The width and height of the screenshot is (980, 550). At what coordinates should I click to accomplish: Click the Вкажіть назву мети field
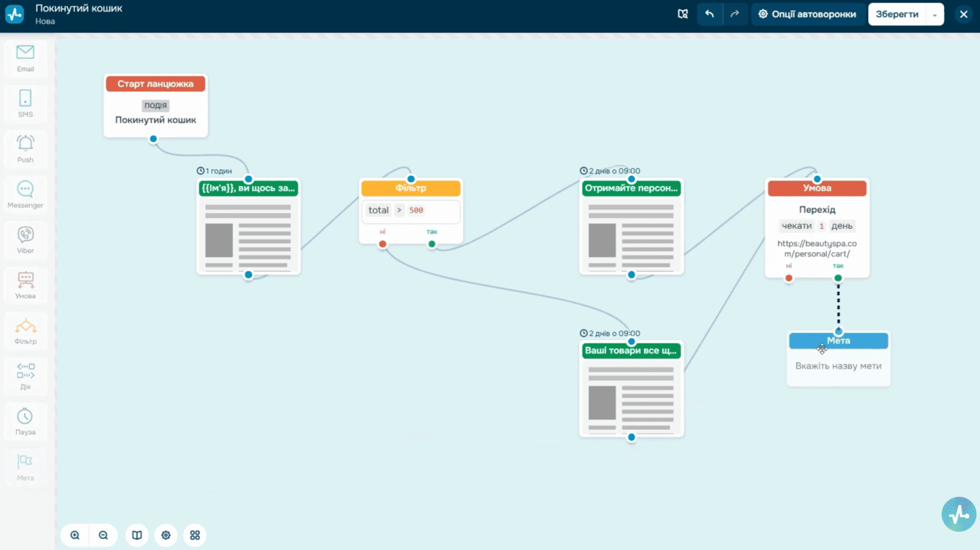point(838,366)
